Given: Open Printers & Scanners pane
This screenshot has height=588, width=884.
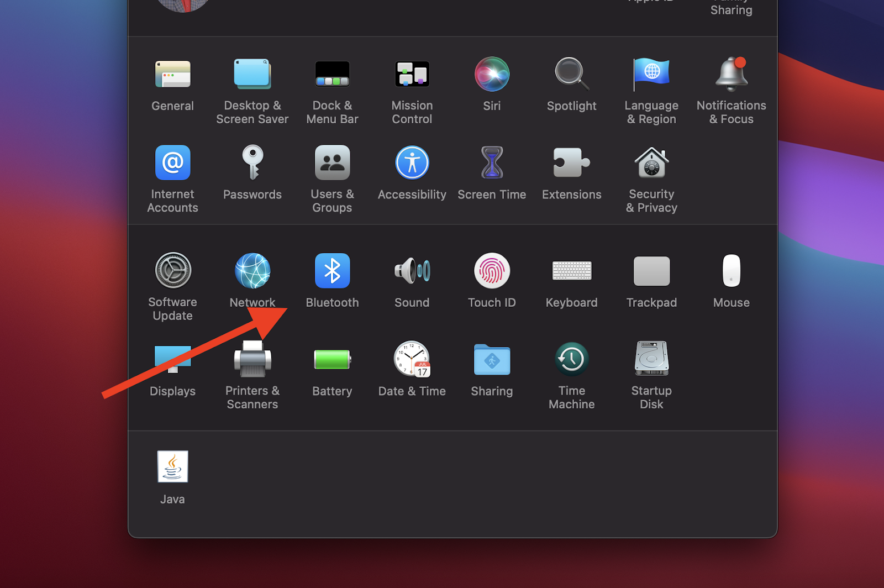Looking at the screenshot, I should coord(252,359).
